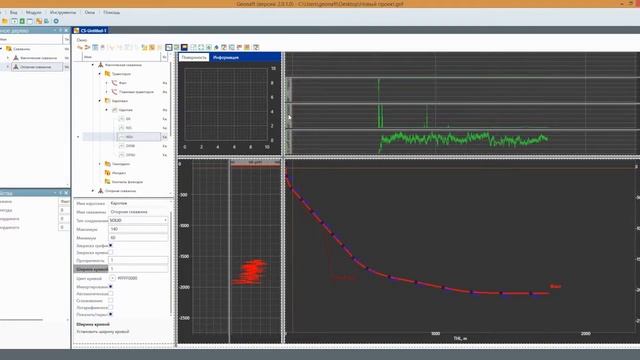Click the Траектория folder icon
This screenshot has width=640, height=360.
pyautogui.click(x=107, y=74)
